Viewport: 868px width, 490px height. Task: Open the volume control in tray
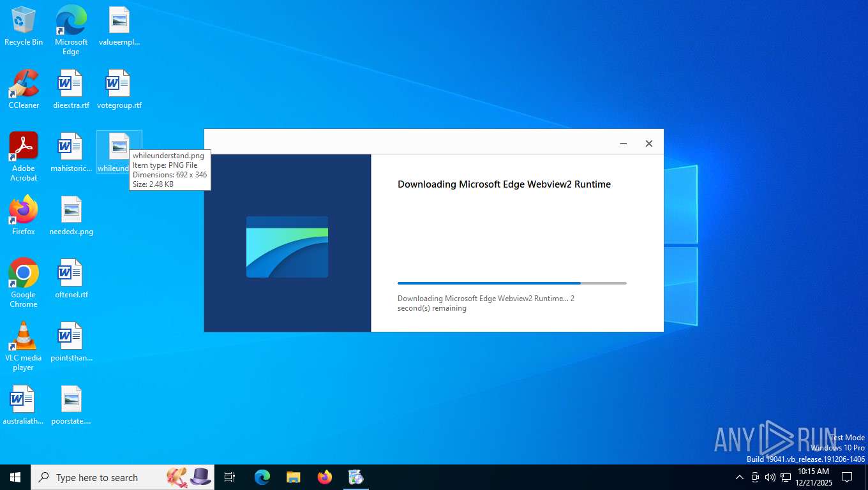point(770,477)
